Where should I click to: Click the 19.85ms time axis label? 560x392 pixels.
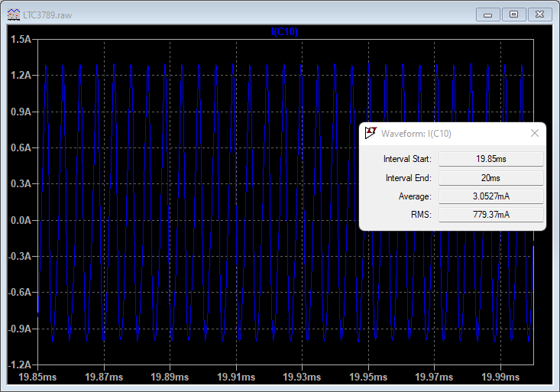37,377
